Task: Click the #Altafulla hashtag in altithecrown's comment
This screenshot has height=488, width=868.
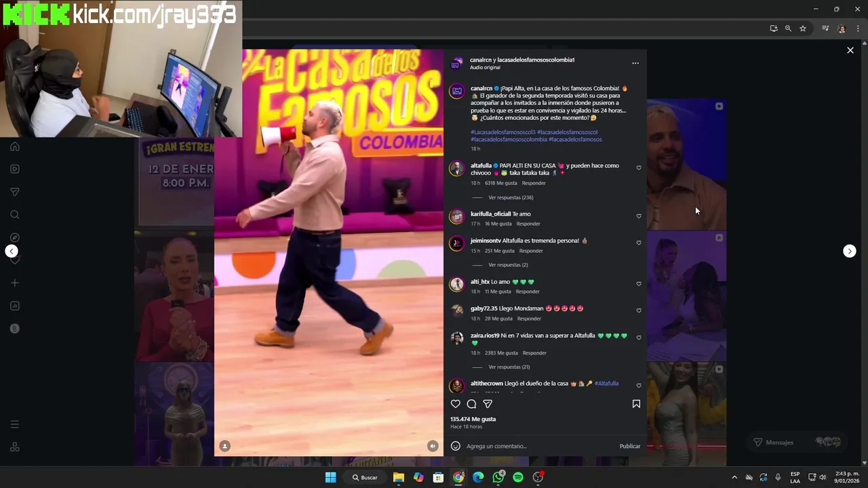Action: (x=606, y=384)
